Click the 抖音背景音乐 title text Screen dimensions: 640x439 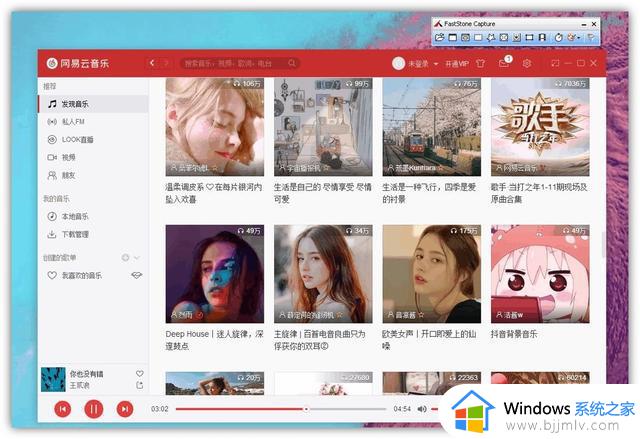point(514,334)
